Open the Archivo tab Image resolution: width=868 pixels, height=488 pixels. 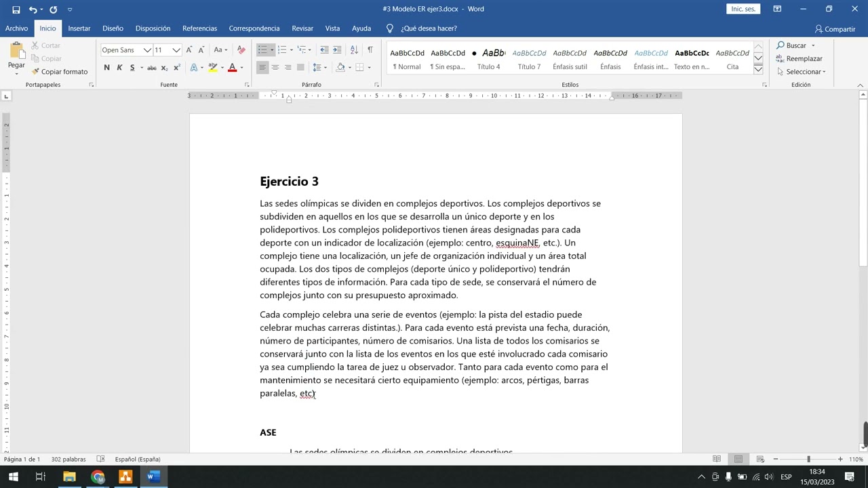[x=17, y=28]
